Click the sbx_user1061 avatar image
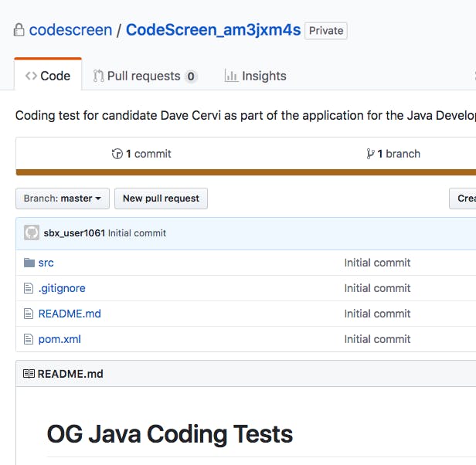The image size is (476, 465). [x=32, y=232]
